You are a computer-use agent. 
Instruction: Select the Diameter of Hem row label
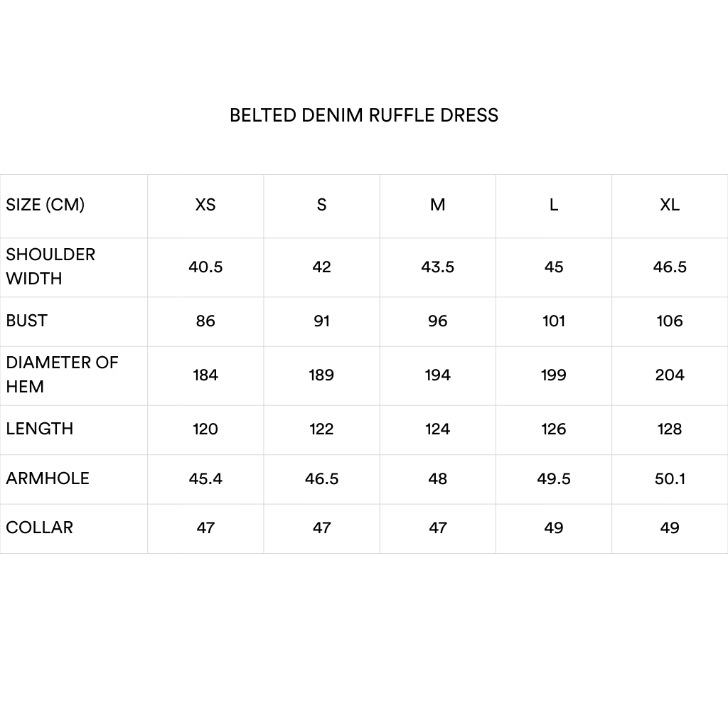[62, 375]
